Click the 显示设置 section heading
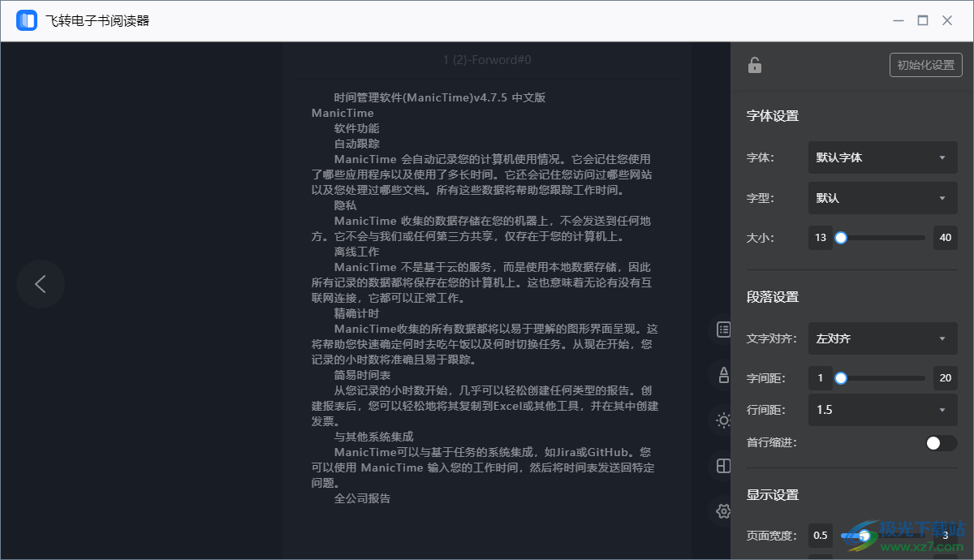This screenshot has height=560, width=974. click(773, 495)
